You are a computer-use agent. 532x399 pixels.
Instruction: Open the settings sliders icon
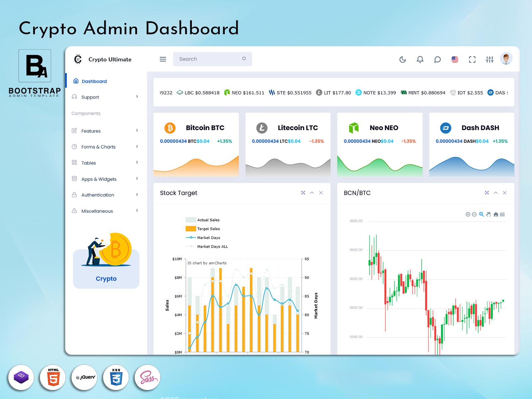(490, 60)
